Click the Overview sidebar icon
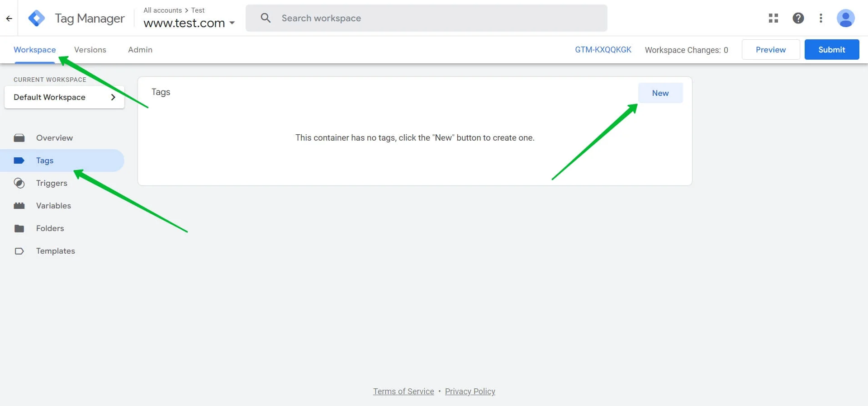Image resolution: width=868 pixels, height=406 pixels. tap(19, 138)
